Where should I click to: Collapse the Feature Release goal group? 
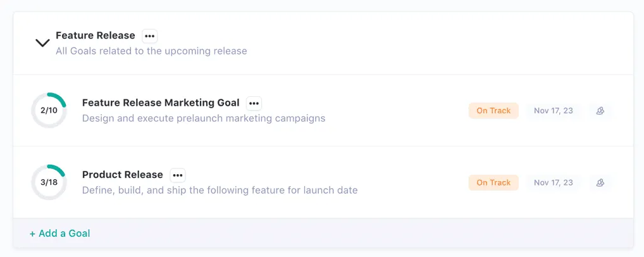42,43
